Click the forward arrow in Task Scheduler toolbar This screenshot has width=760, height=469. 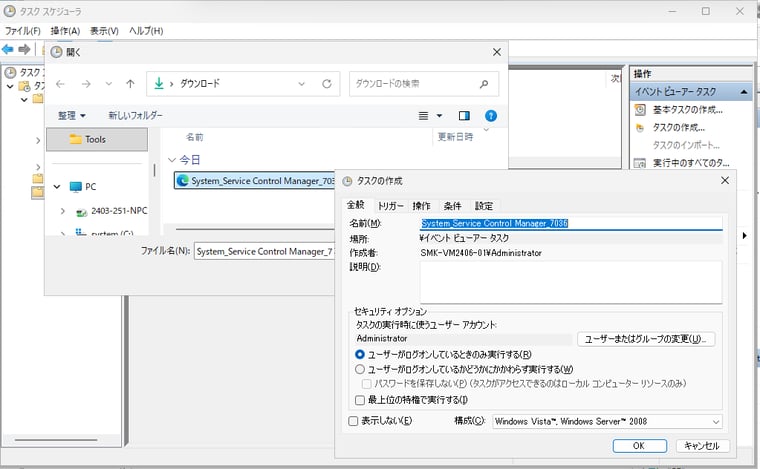(x=24, y=49)
